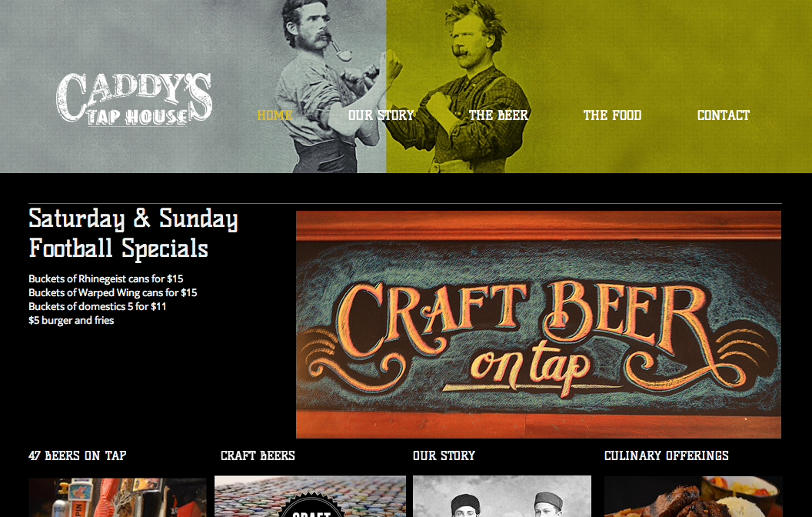The image size is (812, 517).
Task: Click the Caddy's Tap House logo
Action: (x=134, y=99)
